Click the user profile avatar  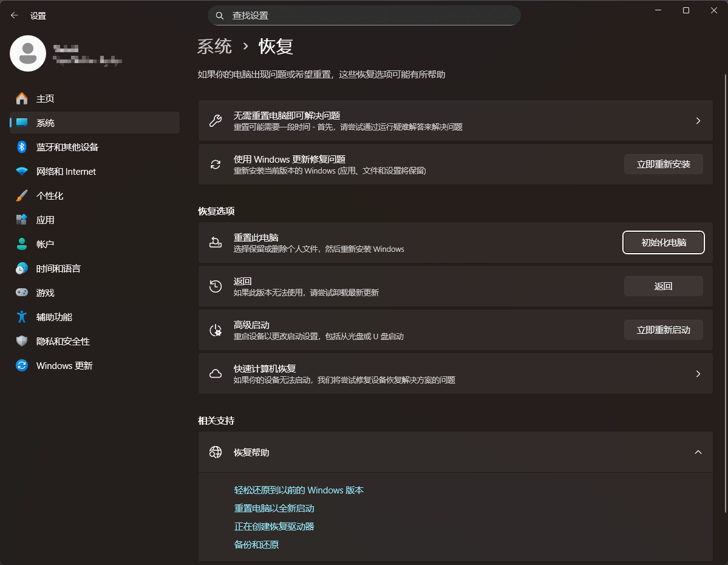pyautogui.click(x=28, y=53)
